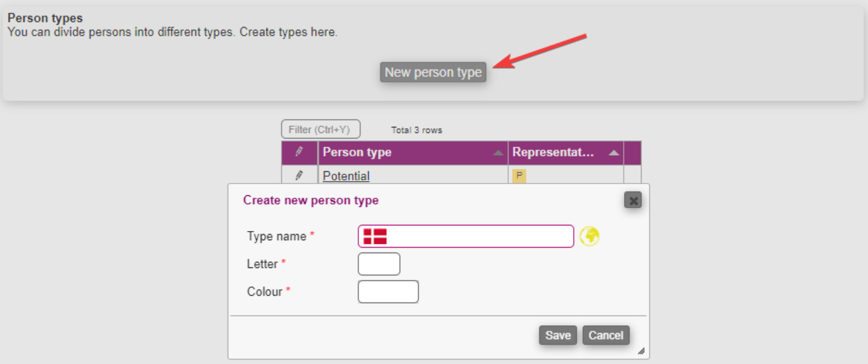
Task: Click the dialog resize handle in the corner
Action: (x=641, y=351)
